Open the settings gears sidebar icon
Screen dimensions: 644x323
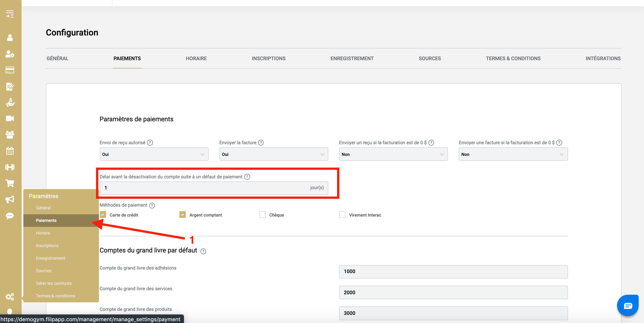coord(10,296)
